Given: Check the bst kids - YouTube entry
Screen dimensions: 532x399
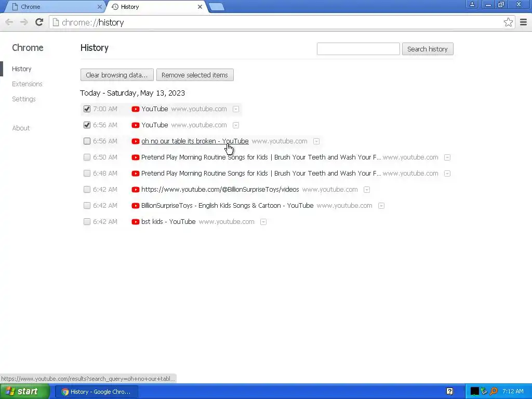Looking at the screenshot, I should (87, 222).
